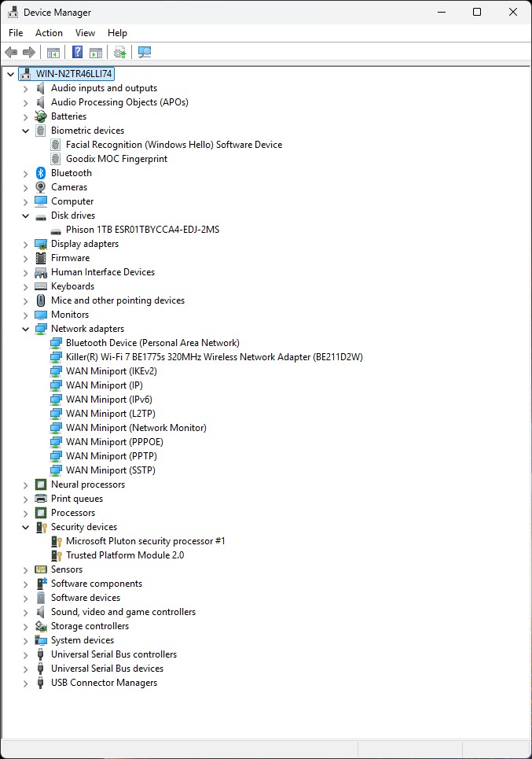This screenshot has width=532, height=759.
Task: Select WAN Miniport (IKEv2) entry
Action: click(x=112, y=371)
